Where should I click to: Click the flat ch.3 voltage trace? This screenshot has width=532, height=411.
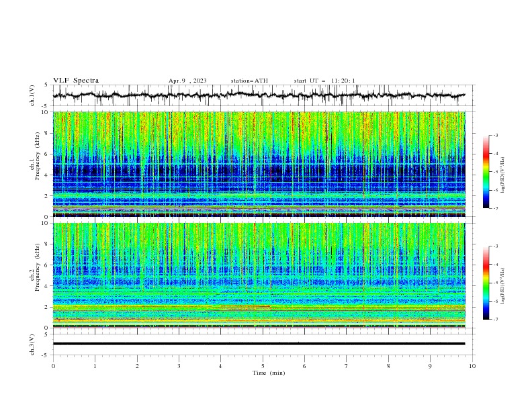tap(259, 344)
